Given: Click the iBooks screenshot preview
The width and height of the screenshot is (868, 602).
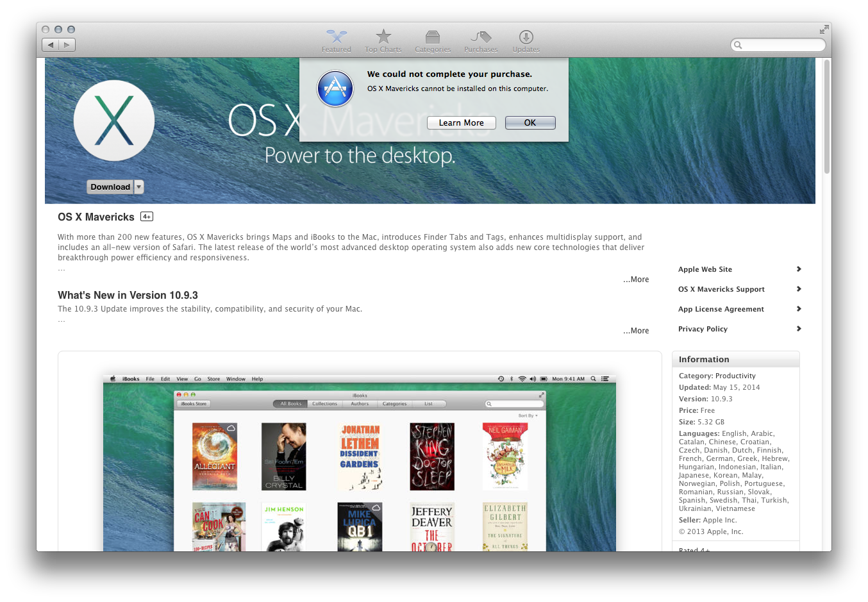Looking at the screenshot, I should [360, 463].
